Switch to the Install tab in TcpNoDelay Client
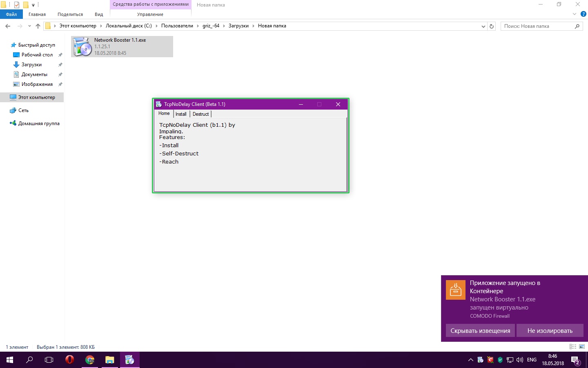The image size is (588, 368). [181, 114]
